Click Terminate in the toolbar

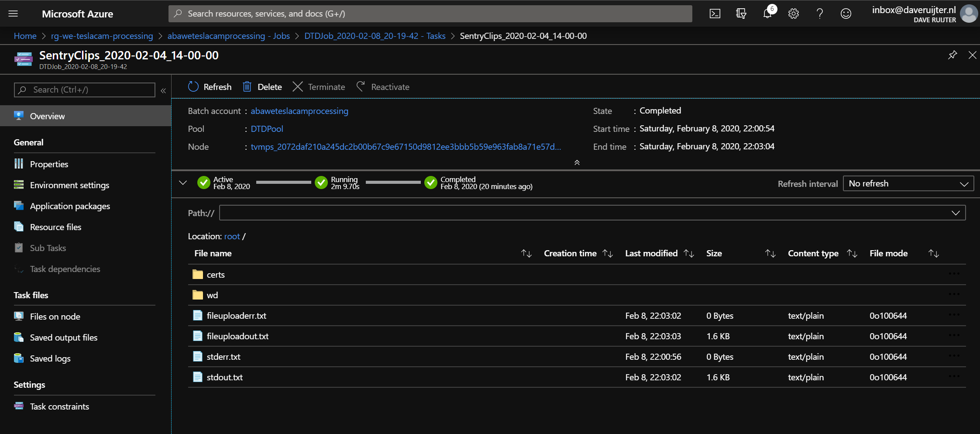(319, 87)
